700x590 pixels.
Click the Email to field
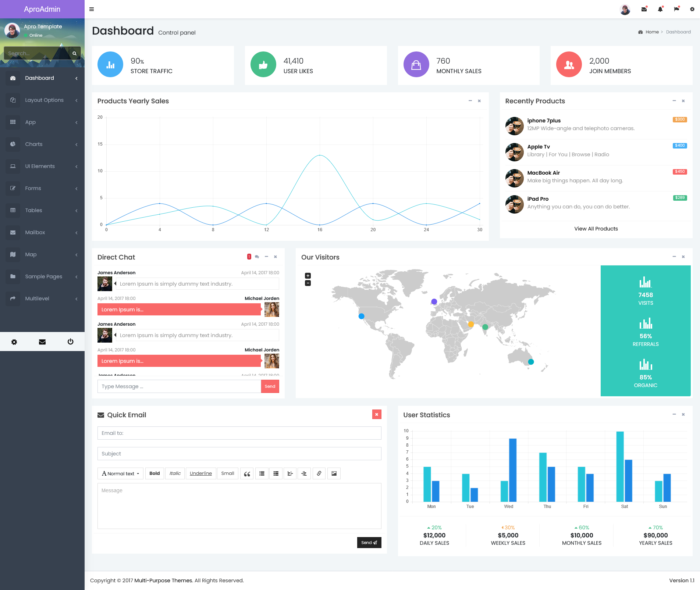[239, 433]
